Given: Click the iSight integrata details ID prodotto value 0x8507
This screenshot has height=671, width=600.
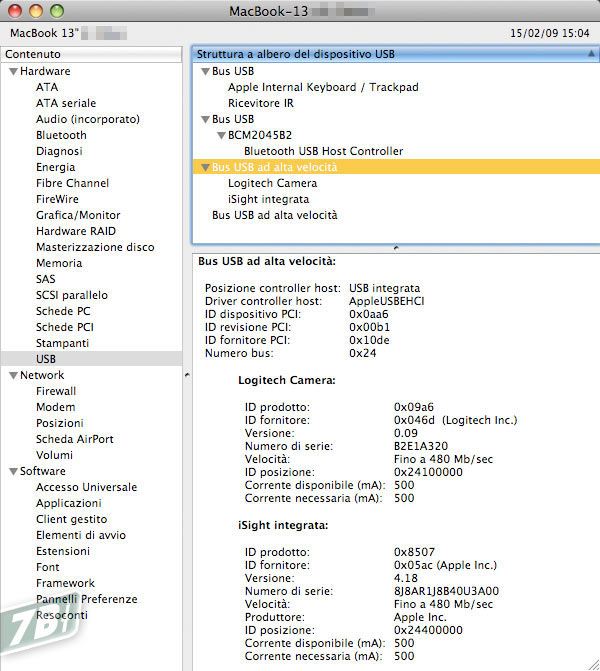Looking at the screenshot, I should (414, 552).
